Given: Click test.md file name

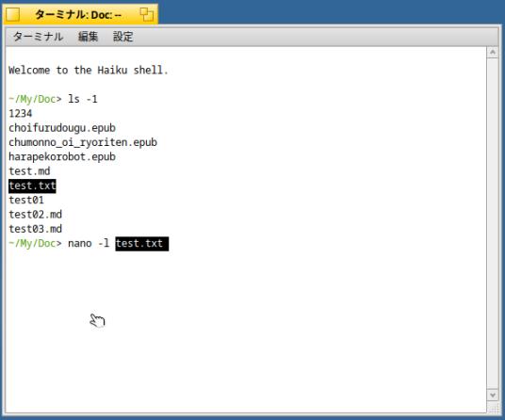Looking at the screenshot, I should (x=29, y=171).
